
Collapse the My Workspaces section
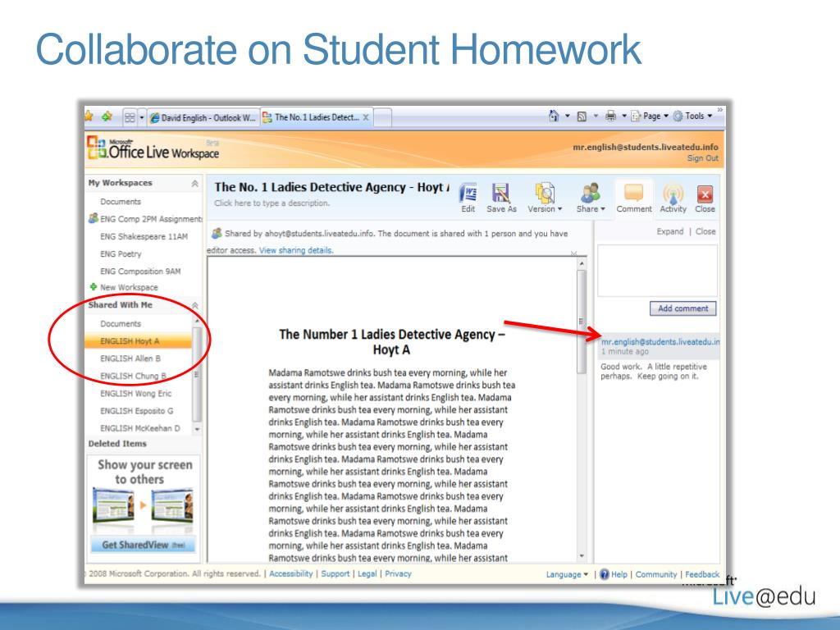pyautogui.click(x=194, y=183)
